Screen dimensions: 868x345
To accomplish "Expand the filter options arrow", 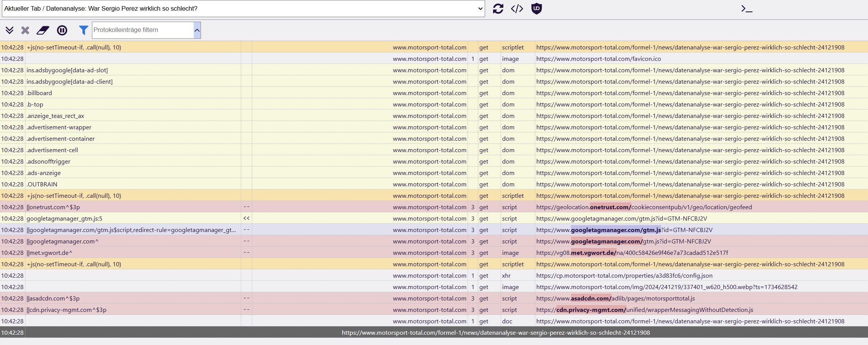I will 197,30.
